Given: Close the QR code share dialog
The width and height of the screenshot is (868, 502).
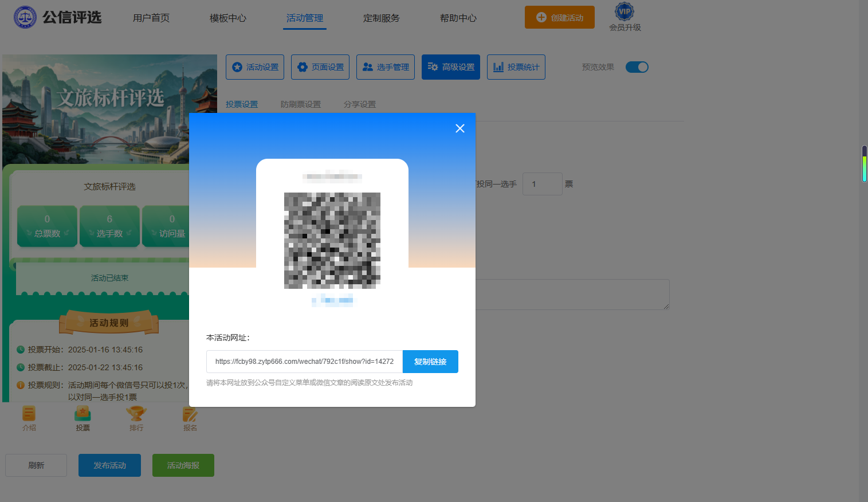Looking at the screenshot, I should 460,128.
